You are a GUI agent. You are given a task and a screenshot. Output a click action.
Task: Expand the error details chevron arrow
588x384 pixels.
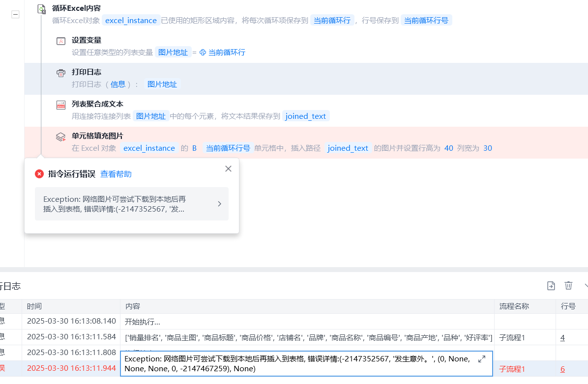click(219, 204)
